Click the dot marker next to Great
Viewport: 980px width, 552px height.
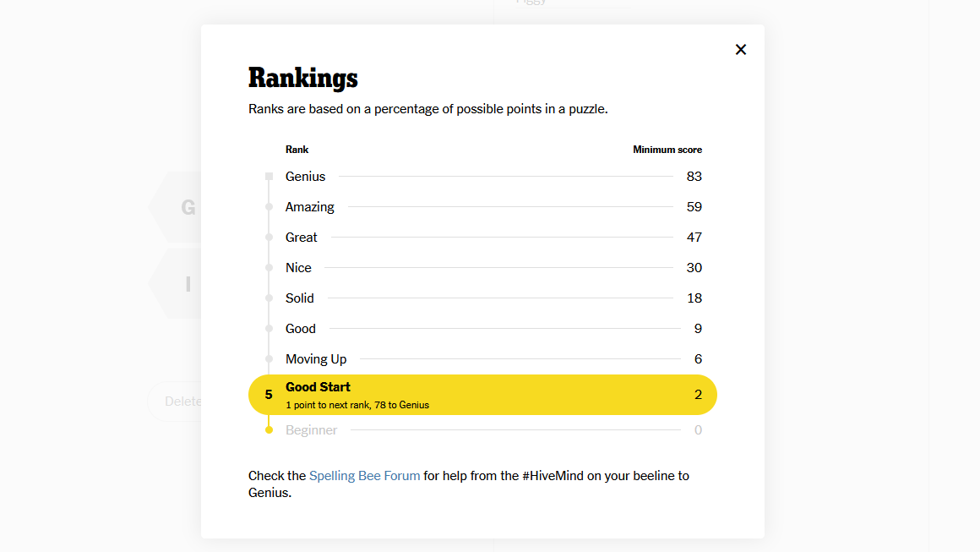click(x=269, y=238)
